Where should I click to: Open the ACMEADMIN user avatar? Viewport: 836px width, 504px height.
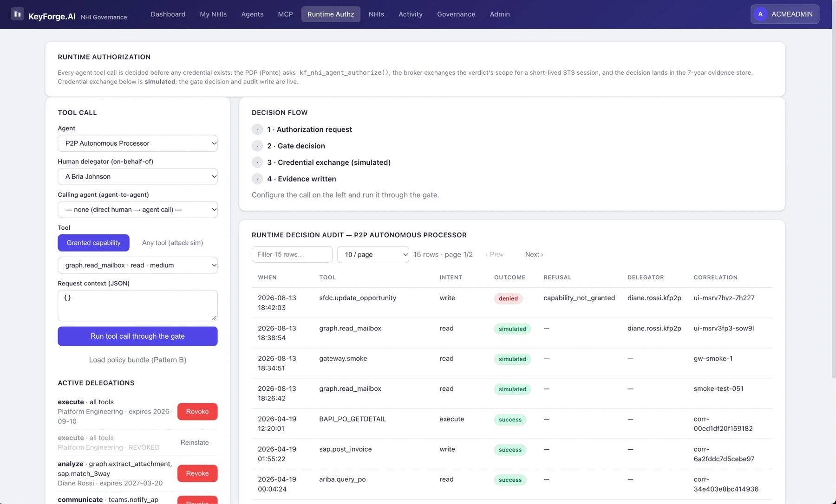[x=760, y=14]
